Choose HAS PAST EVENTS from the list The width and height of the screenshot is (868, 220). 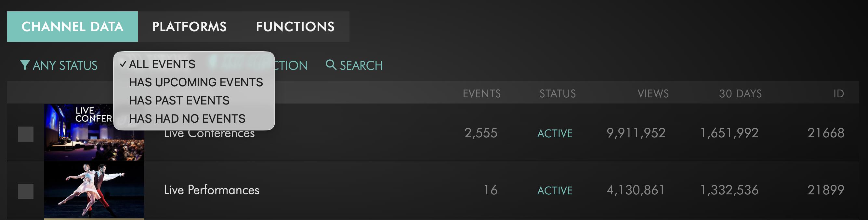[179, 101]
